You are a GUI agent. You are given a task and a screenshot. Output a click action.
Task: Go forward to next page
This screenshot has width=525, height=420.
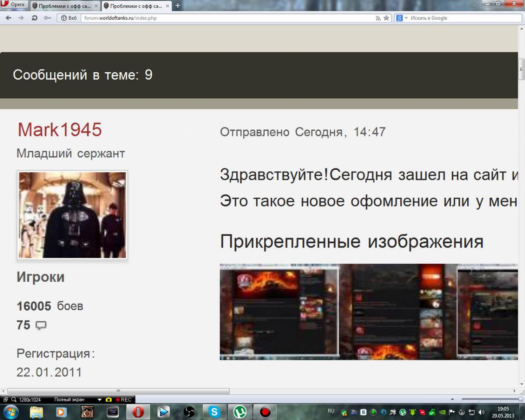(x=21, y=18)
